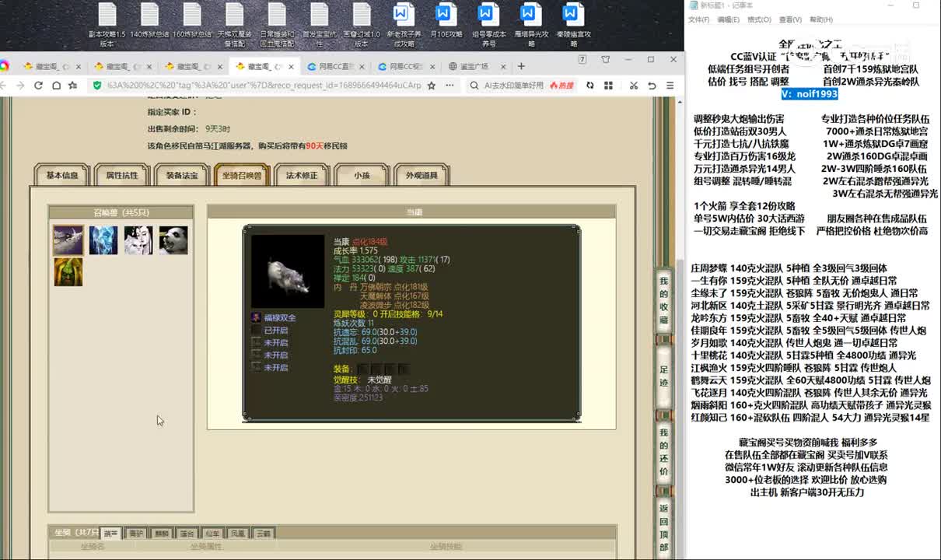This screenshot has height=560, width=941.
Task: Switch to the 法术修正 tab
Action: [302, 176]
